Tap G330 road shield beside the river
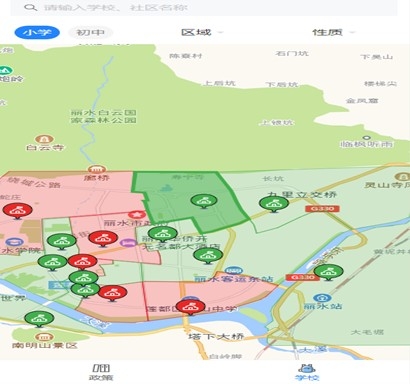Image resolution: width=410 pixels, height=384 pixels. [x=303, y=277]
